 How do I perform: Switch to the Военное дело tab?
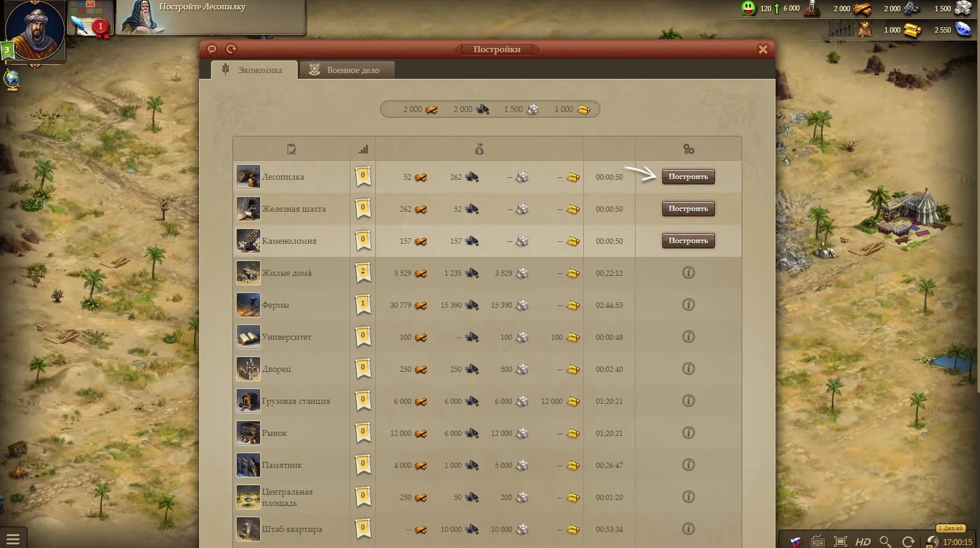coord(347,70)
